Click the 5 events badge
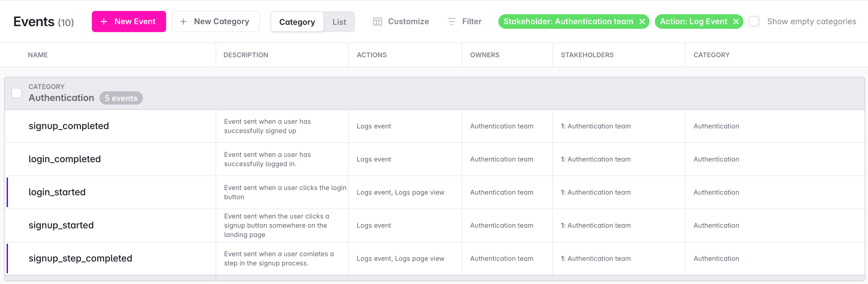Image resolution: width=868 pixels, height=284 pixels. [x=121, y=98]
